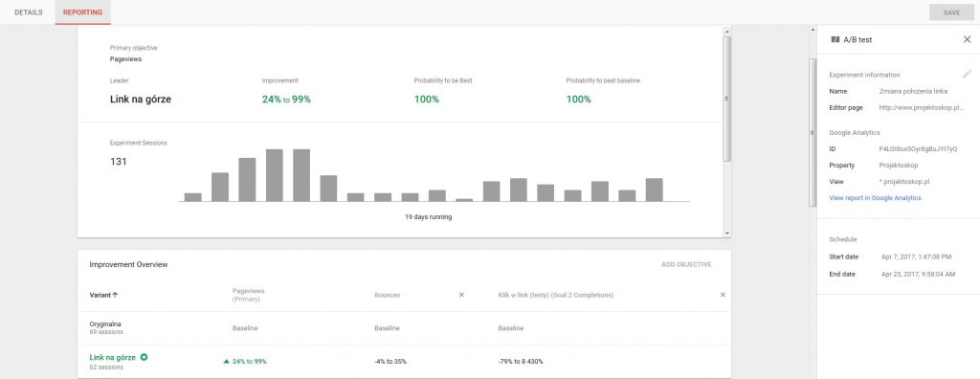The height and width of the screenshot is (379, 980).
Task: Click the green improvement arrow in variant row
Action: pos(226,362)
